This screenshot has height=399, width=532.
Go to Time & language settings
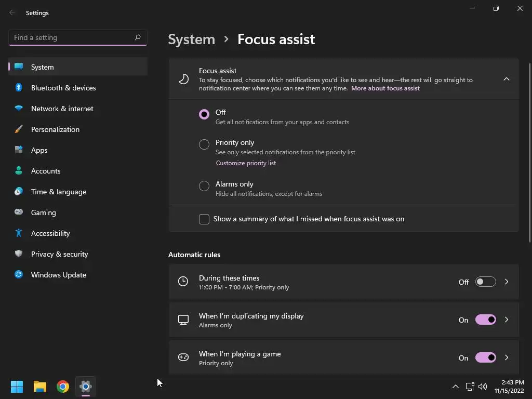(x=59, y=192)
